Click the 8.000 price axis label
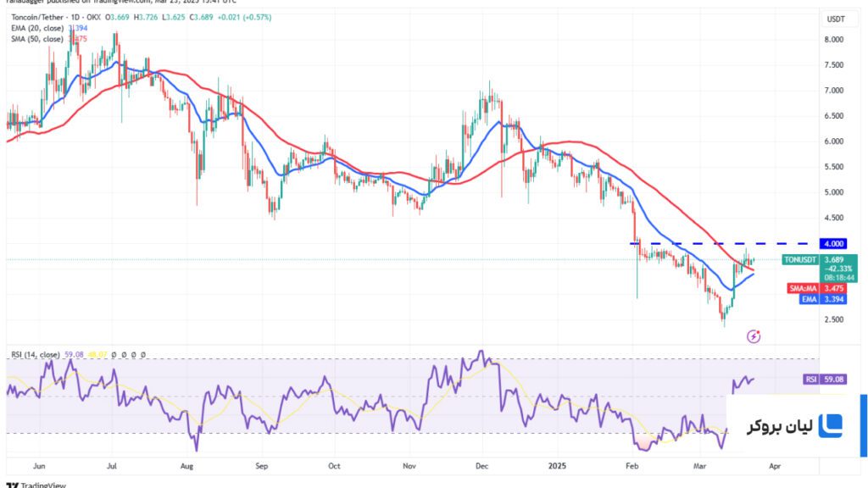This screenshot has height=488, width=868. point(834,40)
